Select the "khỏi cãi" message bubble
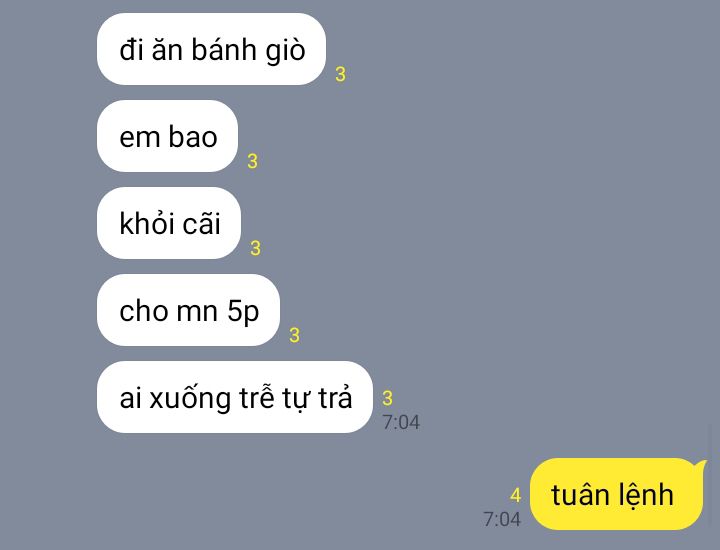This screenshot has height=550, width=720. (x=169, y=223)
